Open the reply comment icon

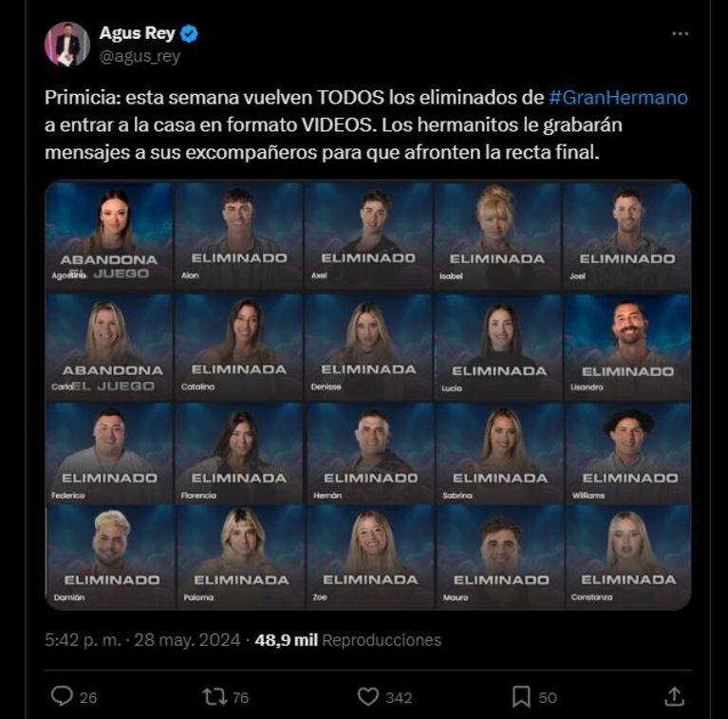[62, 696]
